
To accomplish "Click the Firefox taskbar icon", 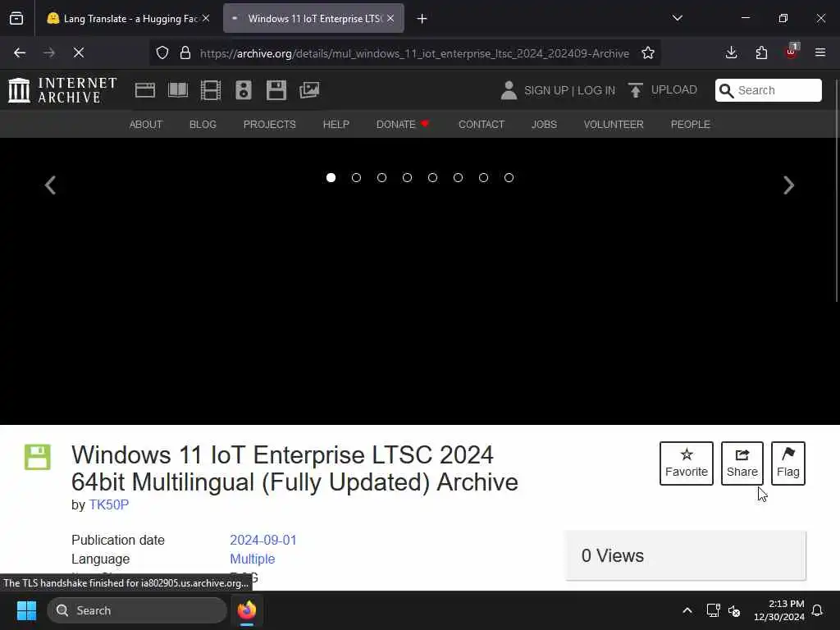I will coord(247,610).
